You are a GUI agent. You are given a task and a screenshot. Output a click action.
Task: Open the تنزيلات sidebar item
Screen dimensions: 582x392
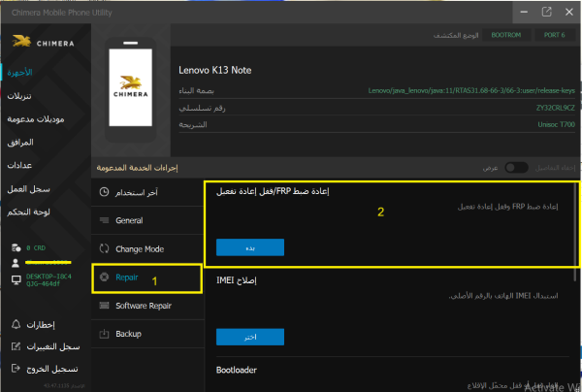click(x=19, y=96)
